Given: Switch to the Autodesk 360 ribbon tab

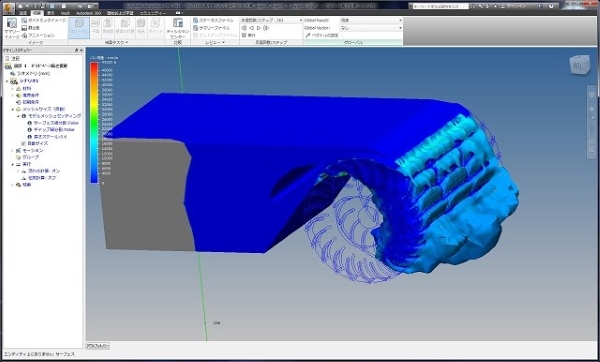Looking at the screenshot, I should pos(88,13).
